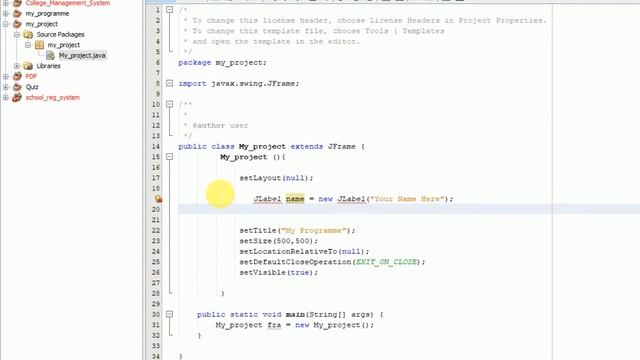
Task: Click the 'setLocationRelativeTo(null);' statement
Action: 304,251
